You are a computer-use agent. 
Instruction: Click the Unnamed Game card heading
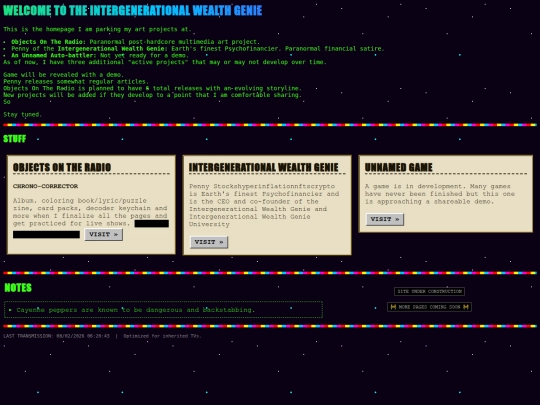pos(398,167)
